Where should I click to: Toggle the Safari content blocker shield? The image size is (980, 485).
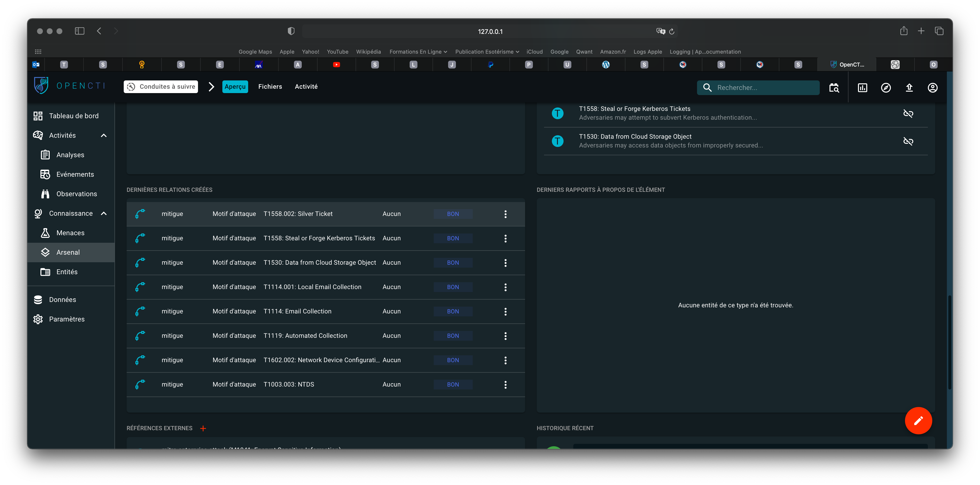[291, 31]
